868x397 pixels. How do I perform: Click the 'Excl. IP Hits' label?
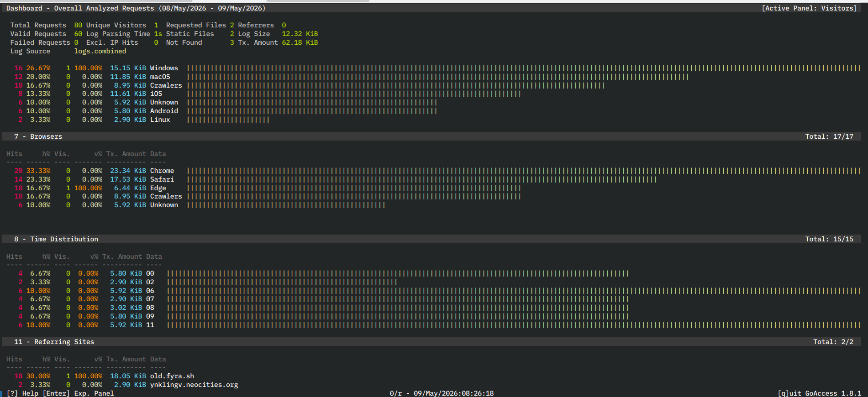(112, 42)
